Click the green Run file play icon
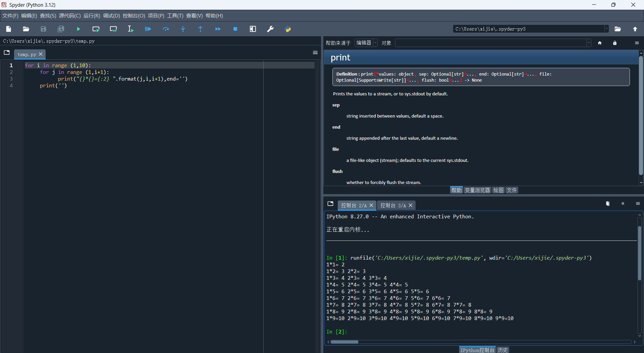The height and width of the screenshot is (353, 644). tap(78, 29)
